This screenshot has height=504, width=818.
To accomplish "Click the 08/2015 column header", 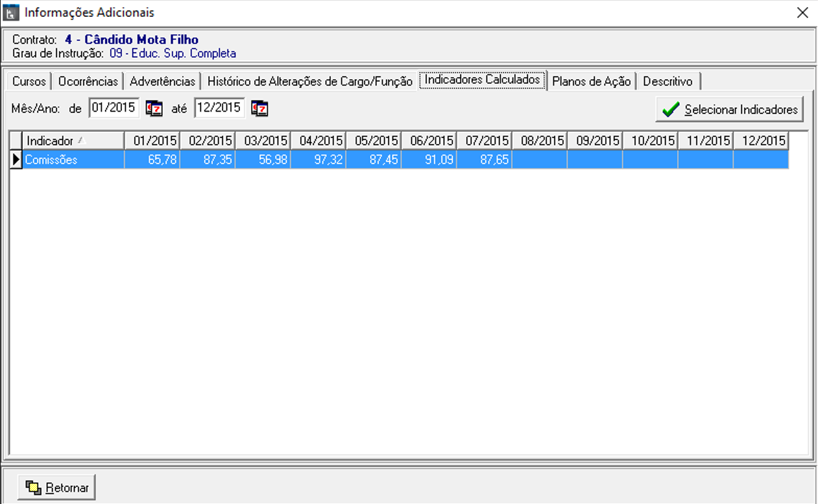I will [x=539, y=141].
